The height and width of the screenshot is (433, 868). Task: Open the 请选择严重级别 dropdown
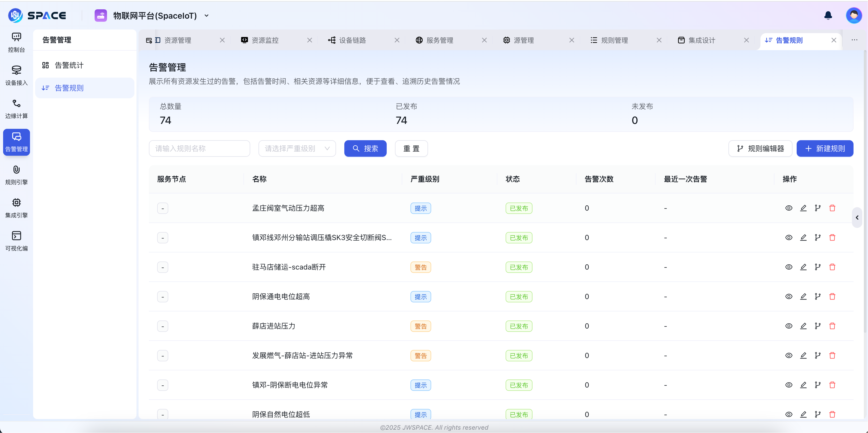297,148
